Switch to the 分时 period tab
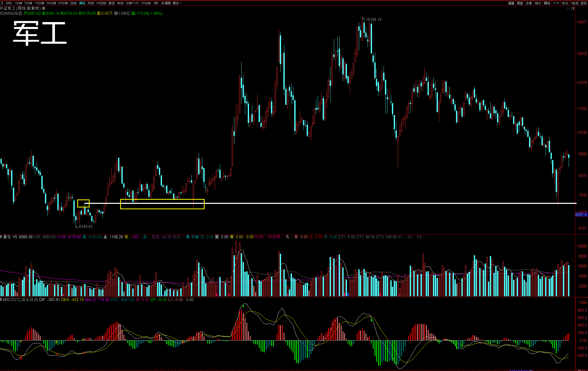Screen dimensions: 588x371 [x=9, y=3]
